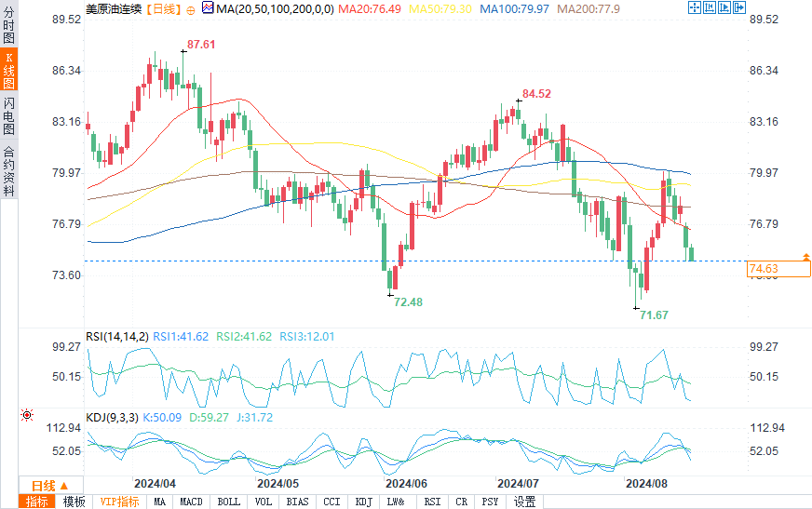Select the MACD indicator button
The height and width of the screenshot is (509, 812).
click(x=191, y=502)
